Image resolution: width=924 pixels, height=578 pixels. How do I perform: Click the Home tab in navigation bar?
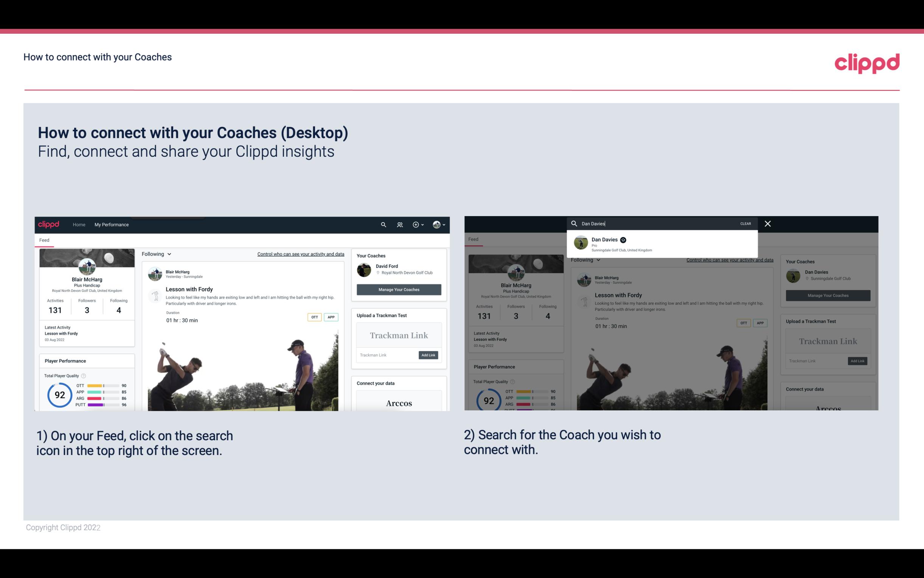tap(79, 224)
